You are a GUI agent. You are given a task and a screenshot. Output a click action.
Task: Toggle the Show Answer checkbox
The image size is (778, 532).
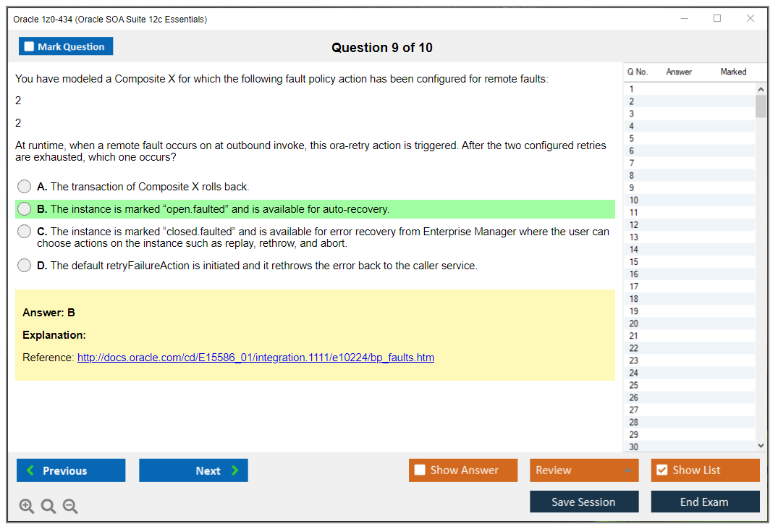click(420, 470)
